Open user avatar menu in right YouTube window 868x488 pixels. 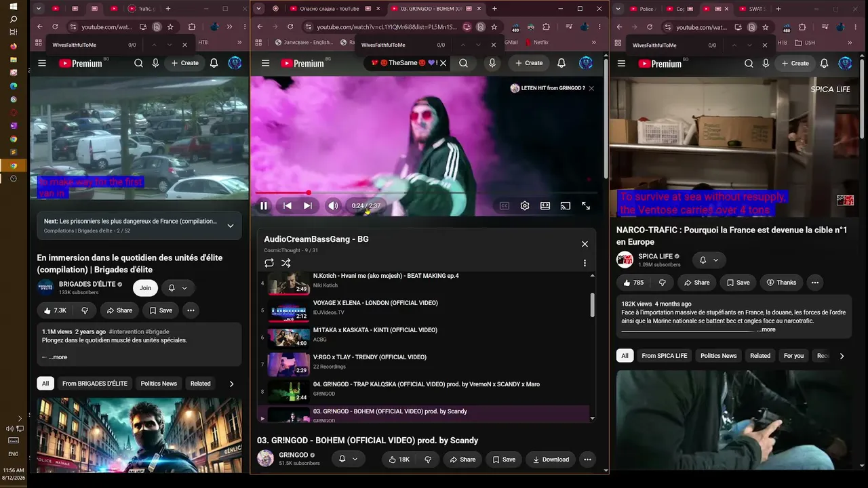[845, 63]
